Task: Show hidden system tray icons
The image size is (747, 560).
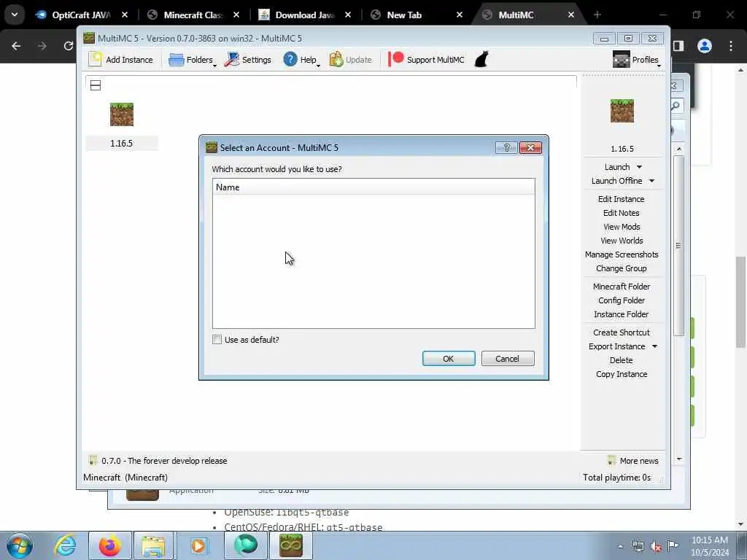Action: (x=620, y=547)
